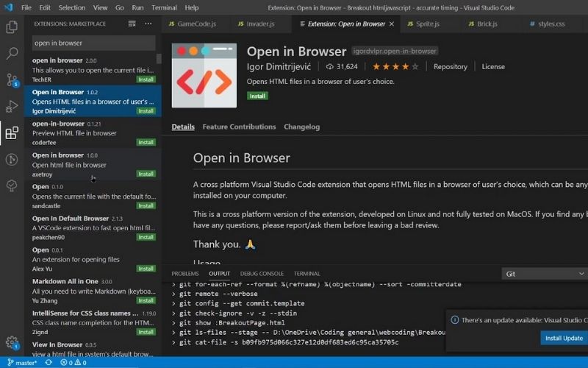Open the Run menu
588x368 pixels.
click(137, 7)
